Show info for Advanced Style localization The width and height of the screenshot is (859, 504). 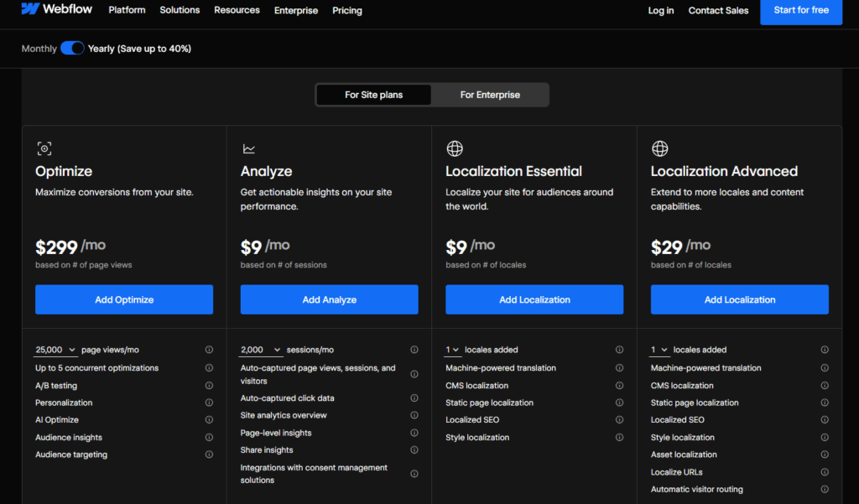tap(825, 437)
